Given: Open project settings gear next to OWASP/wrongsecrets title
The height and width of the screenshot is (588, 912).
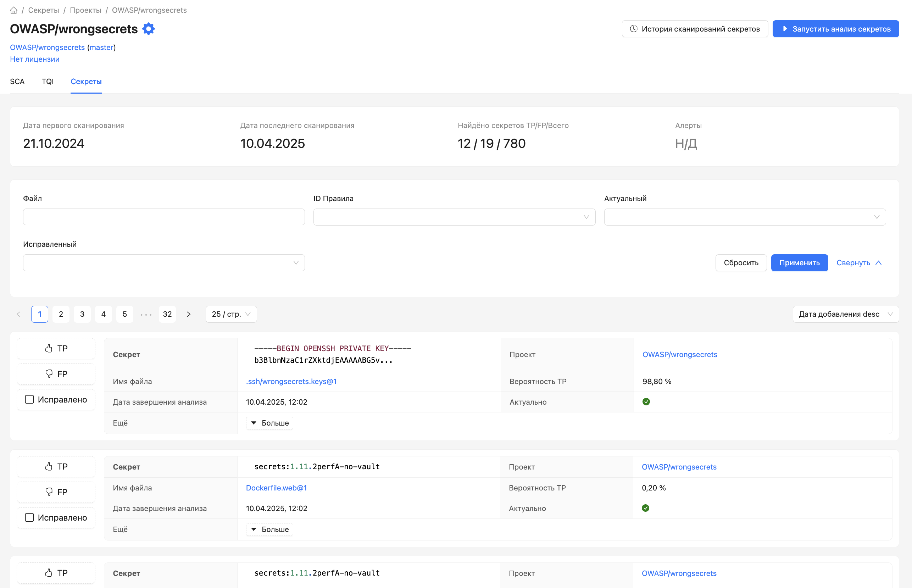Looking at the screenshot, I should (x=149, y=29).
